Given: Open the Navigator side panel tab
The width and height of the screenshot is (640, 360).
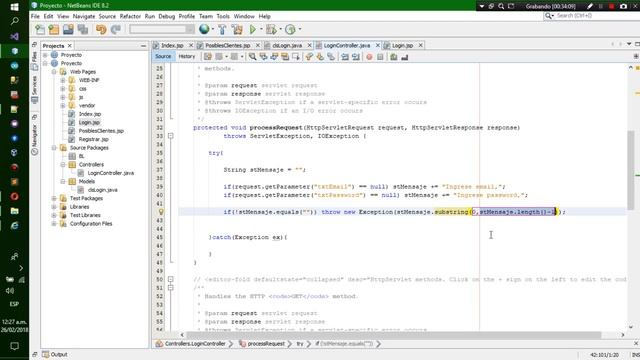Looking at the screenshot, I should [34, 139].
